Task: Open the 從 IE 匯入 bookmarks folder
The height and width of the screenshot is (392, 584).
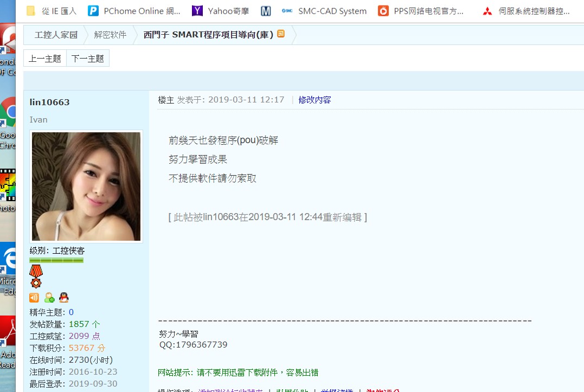Action: pyautogui.click(x=52, y=11)
